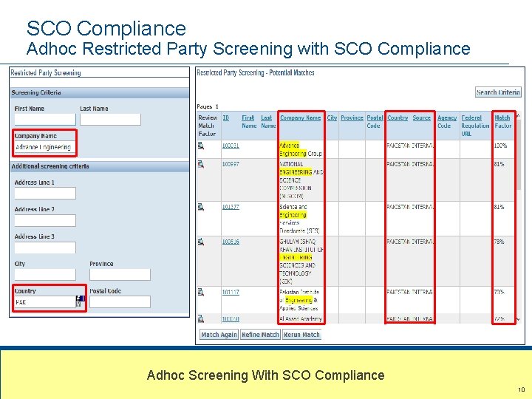Sort by Company Name column header
Image resolution: width=532 pixels, height=399 pixels.
pos(300,117)
